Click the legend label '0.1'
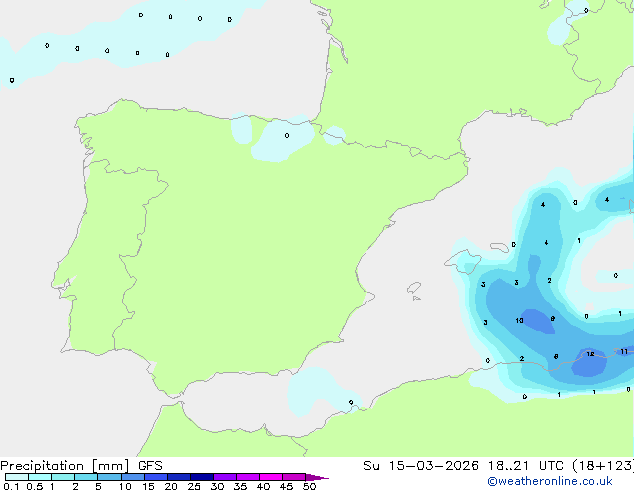Viewport: 634px width, 490px height. [x=11, y=486]
